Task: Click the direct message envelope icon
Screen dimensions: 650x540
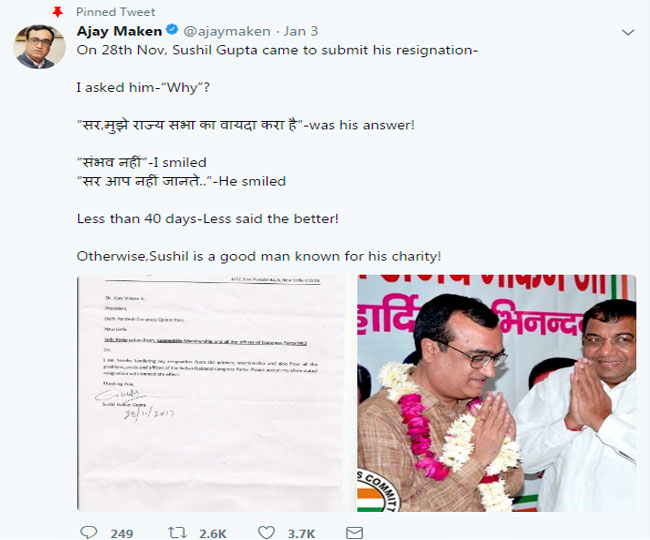Action: (x=354, y=533)
